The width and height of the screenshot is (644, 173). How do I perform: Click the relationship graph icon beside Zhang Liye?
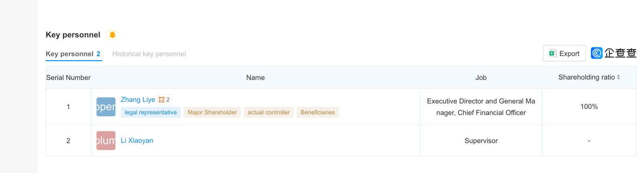tap(162, 99)
